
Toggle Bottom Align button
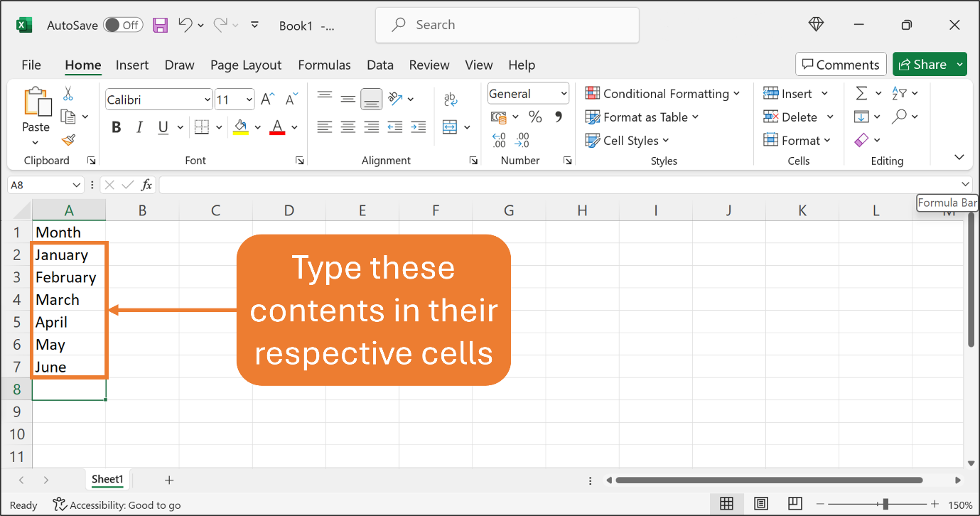(x=371, y=100)
